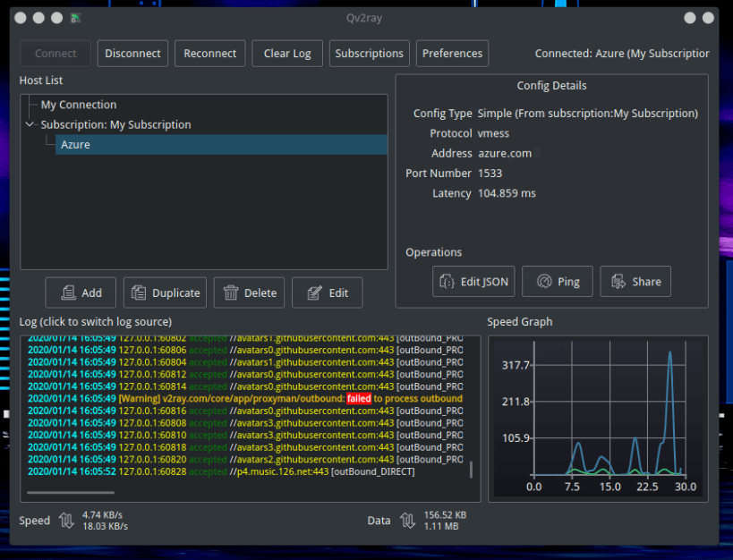Click the address value azure.com
733x560 pixels.
point(505,153)
